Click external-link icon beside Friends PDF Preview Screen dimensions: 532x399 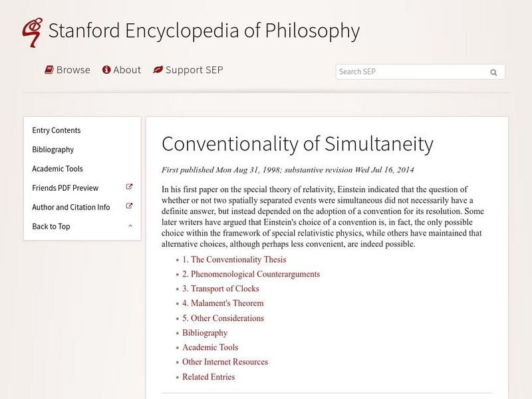(129, 187)
